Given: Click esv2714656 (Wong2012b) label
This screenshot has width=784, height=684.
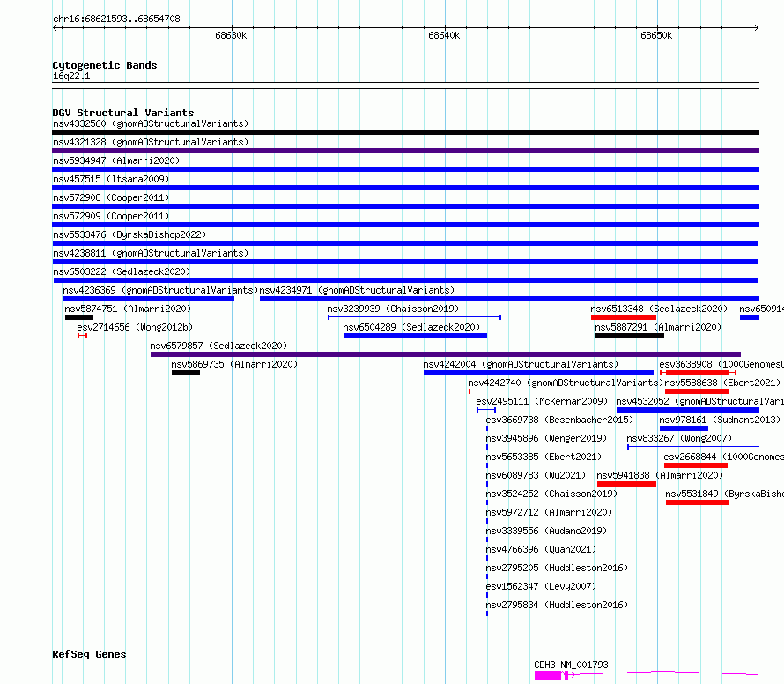Looking at the screenshot, I should tap(135, 327).
